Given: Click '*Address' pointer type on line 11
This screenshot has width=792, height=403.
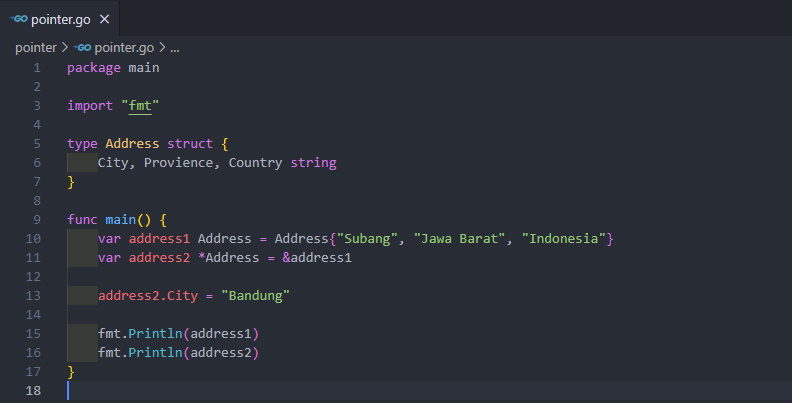Looking at the screenshot, I should click(228, 258).
